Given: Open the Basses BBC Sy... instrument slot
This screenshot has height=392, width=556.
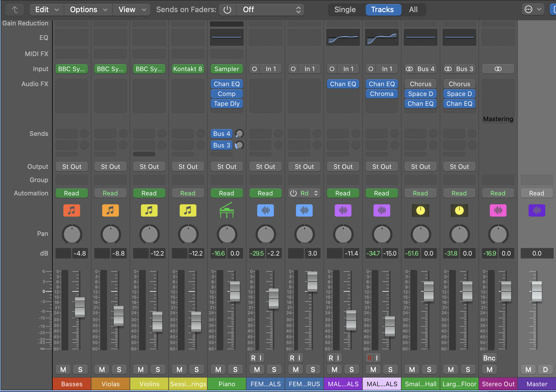Looking at the screenshot, I should tap(71, 69).
